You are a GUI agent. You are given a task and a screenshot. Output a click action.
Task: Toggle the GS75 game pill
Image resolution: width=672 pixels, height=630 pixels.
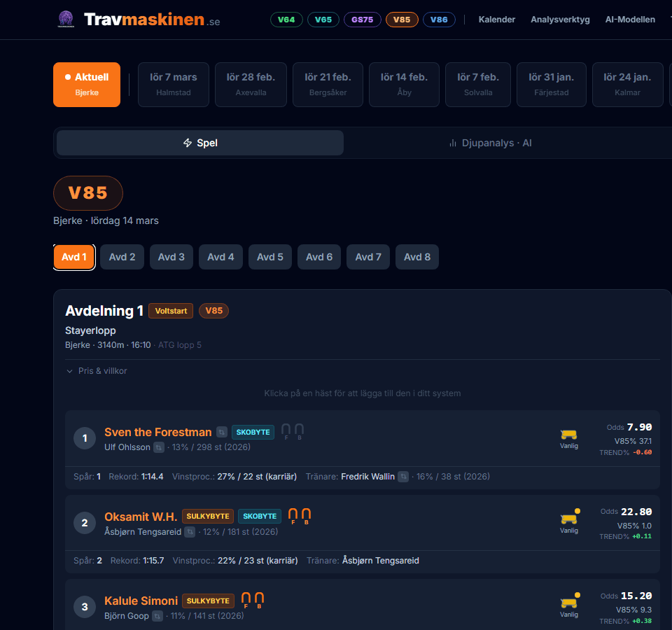click(x=363, y=20)
